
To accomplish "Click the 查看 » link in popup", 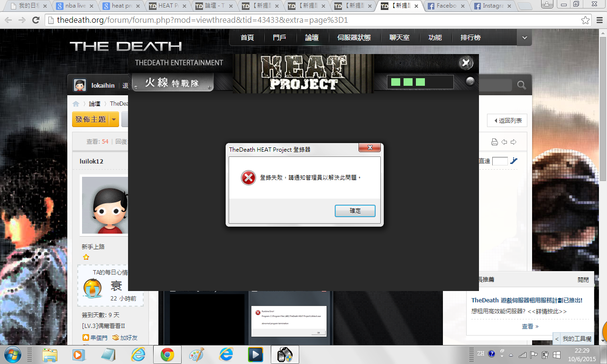I will pyautogui.click(x=530, y=326).
